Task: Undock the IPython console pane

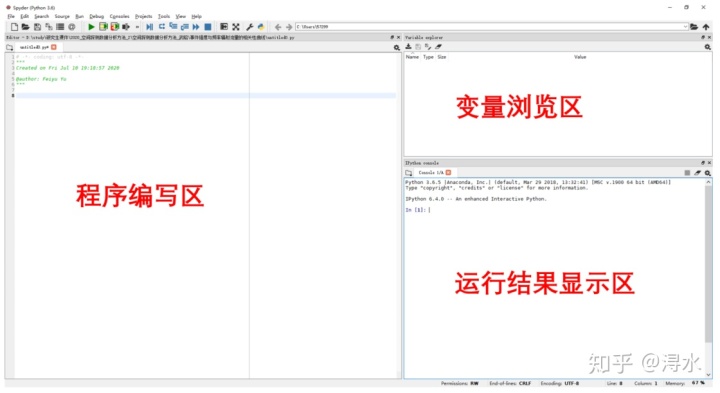Action: [703, 163]
